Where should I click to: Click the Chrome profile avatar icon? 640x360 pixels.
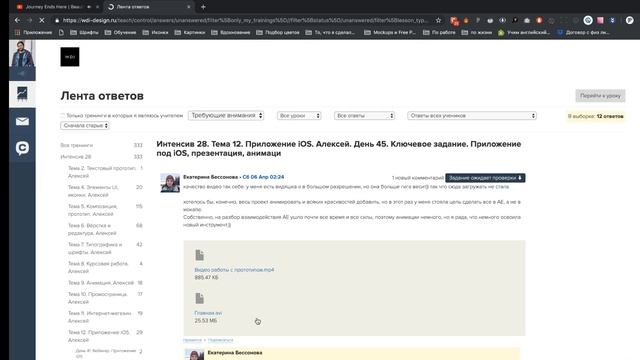click(x=629, y=20)
